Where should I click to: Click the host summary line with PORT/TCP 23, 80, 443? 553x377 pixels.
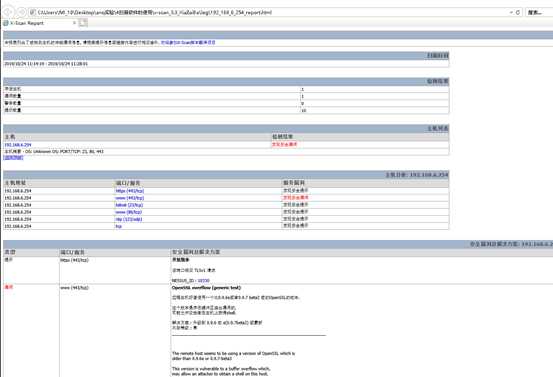click(x=54, y=151)
